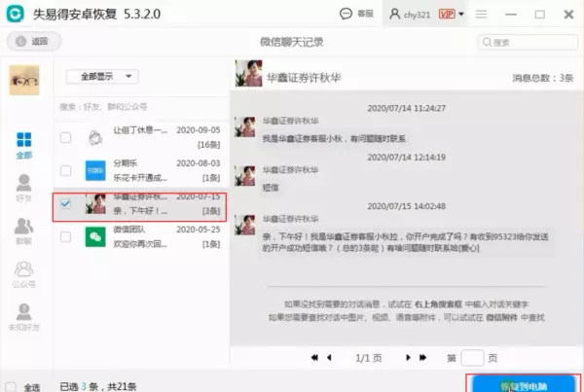This screenshot has height=392, width=584.
Task: Check the 让很丁休息 conversation checkbox
Action: pos(65,138)
